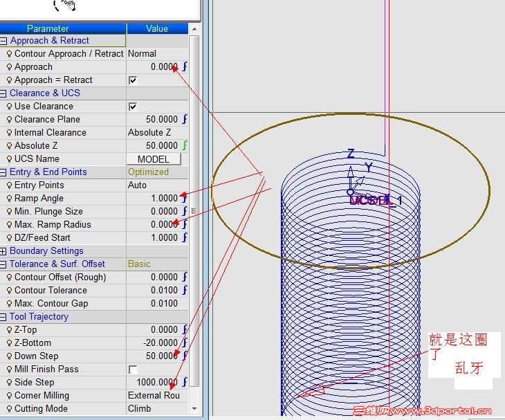Open formula icon for Min. Plunge Size
Image resolution: width=505 pixels, height=420 pixels.
185,211
